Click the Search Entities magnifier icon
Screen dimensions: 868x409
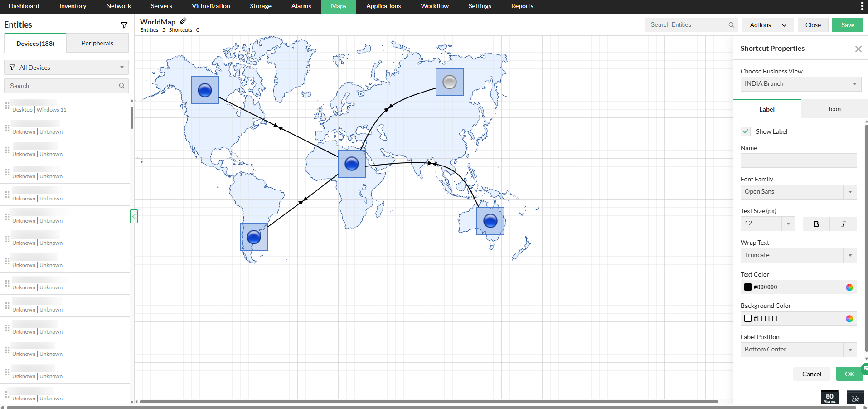point(731,25)
